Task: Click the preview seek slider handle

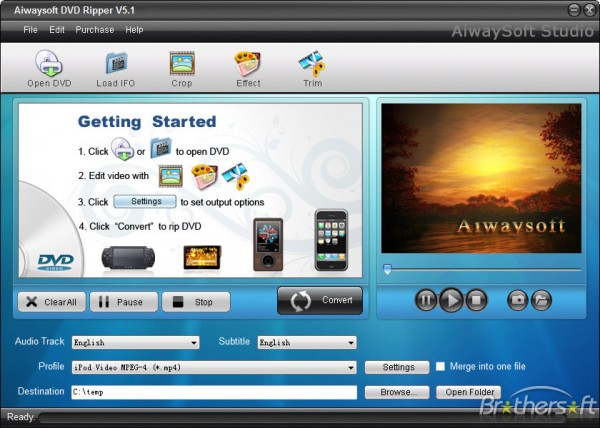Action: click(x=387, y=269)
